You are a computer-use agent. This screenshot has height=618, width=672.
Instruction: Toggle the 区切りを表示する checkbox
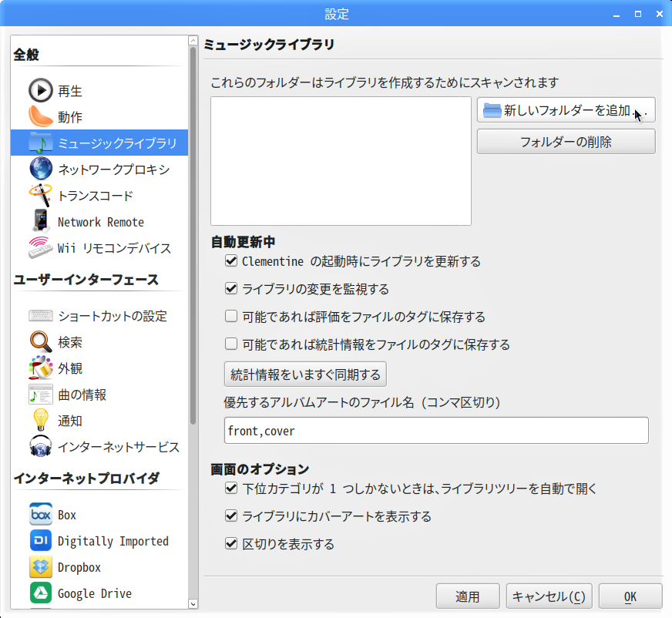[x=231, y=544]
